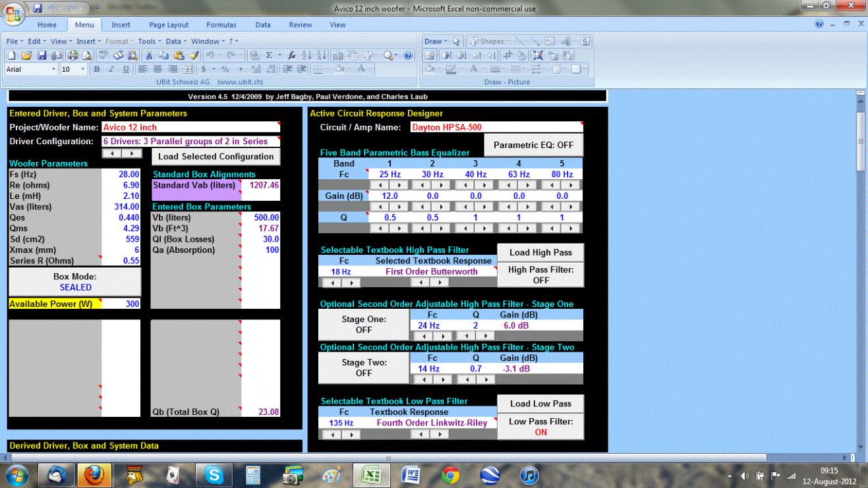The height and width of the screenshot is (488, 868).
Task: Open the Office button menu
Action: (x=12, y=13)
